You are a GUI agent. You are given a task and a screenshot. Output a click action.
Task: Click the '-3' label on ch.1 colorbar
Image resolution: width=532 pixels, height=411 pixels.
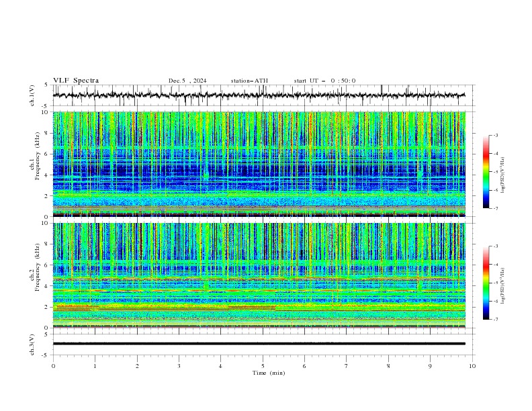click(496, 135)
